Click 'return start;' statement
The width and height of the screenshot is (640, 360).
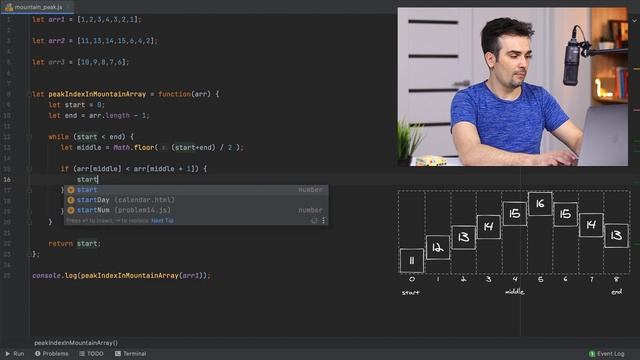[x=74, y=244]
